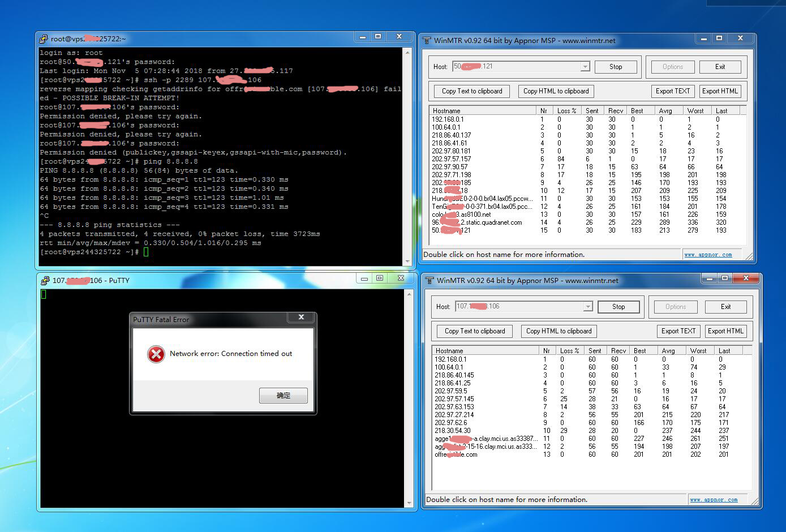Click the WinMTR icon in the upper WinMTR title bar
786x532 pixels.
427,41
